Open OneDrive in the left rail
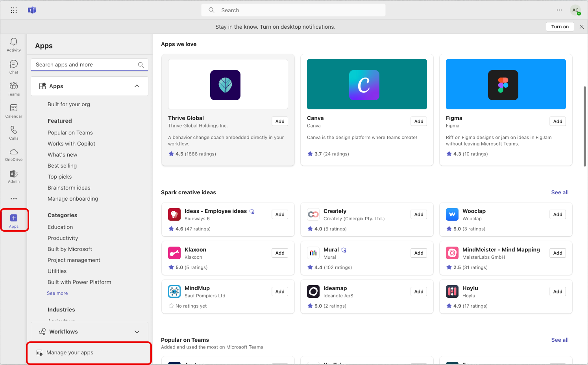Screen dimensions: 588x365 [x=14, y=155]
